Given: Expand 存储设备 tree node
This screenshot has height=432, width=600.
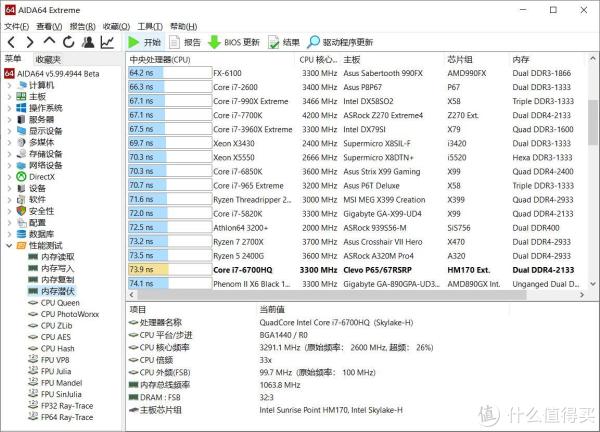Looking at the screenshot, I should (x=10, y=154).
